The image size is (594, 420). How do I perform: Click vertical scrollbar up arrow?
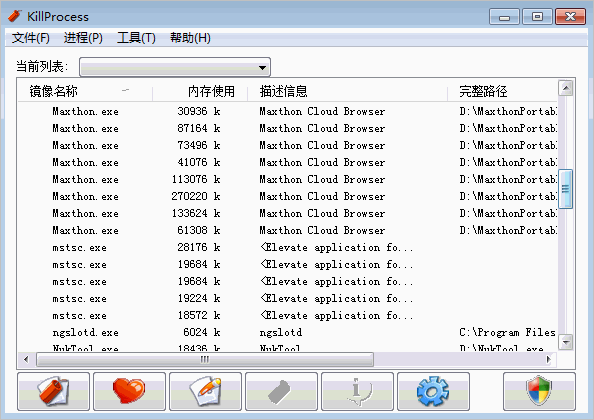click(x=566, y=89)
